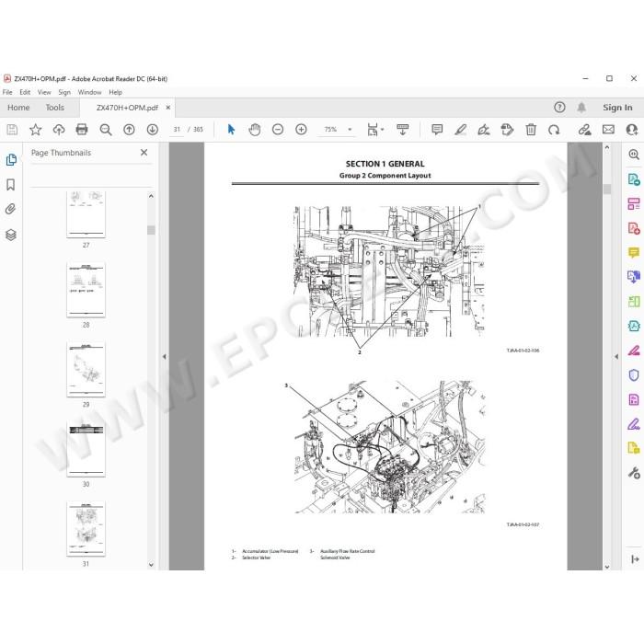Open Comment tool in right pane
Screen dimensions: 644x644
(x=633, y=252)
